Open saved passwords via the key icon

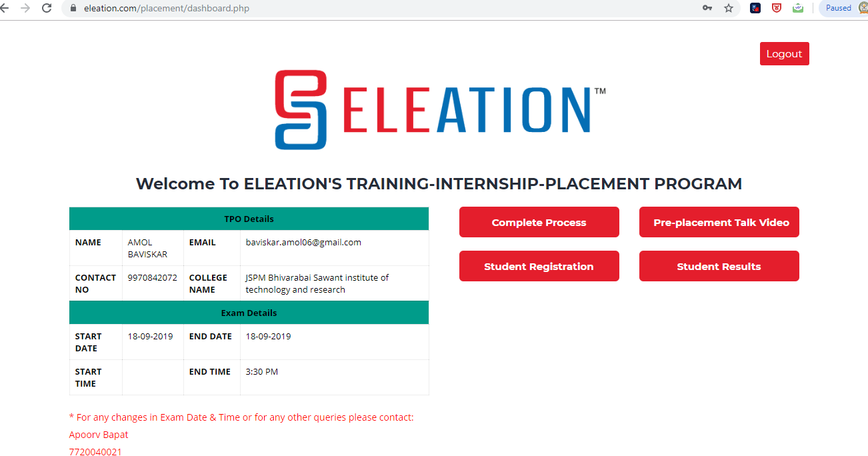click(707, 8)
